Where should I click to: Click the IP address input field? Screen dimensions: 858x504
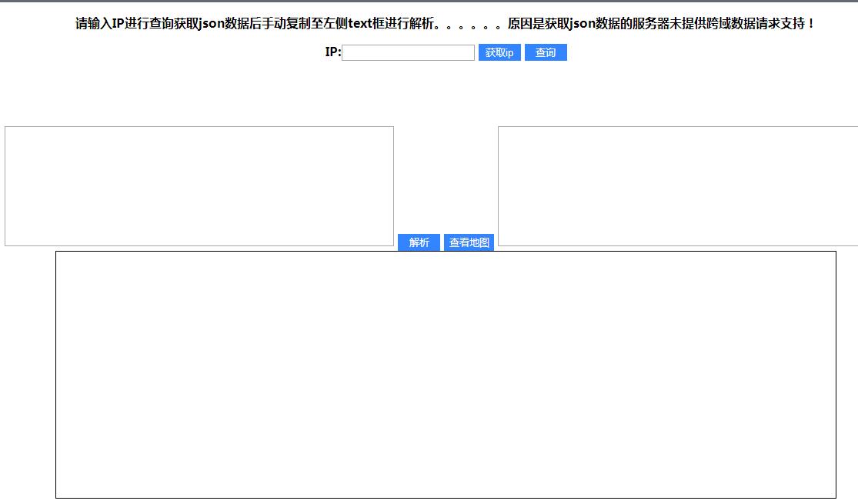point(408,52)
